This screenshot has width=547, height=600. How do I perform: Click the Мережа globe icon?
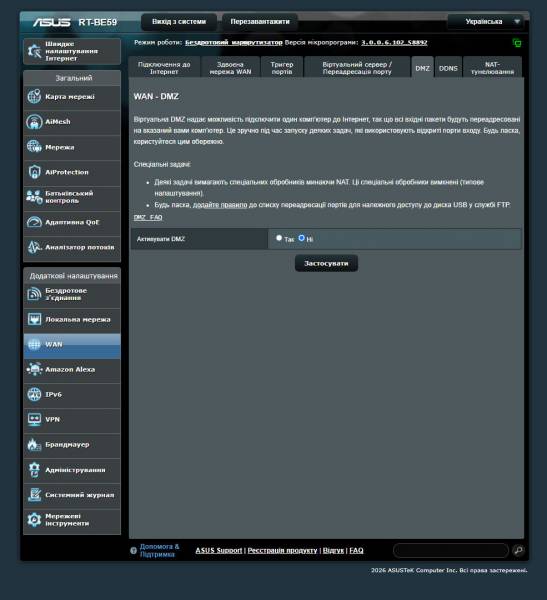[34, 147]
